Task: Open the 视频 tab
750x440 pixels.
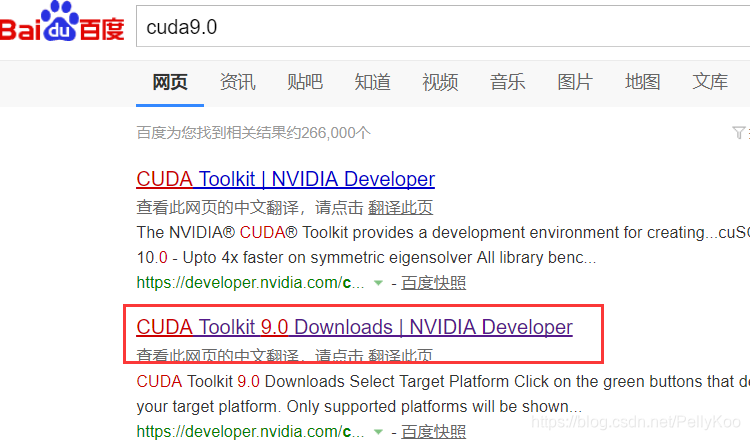Action: pos(440,82)
